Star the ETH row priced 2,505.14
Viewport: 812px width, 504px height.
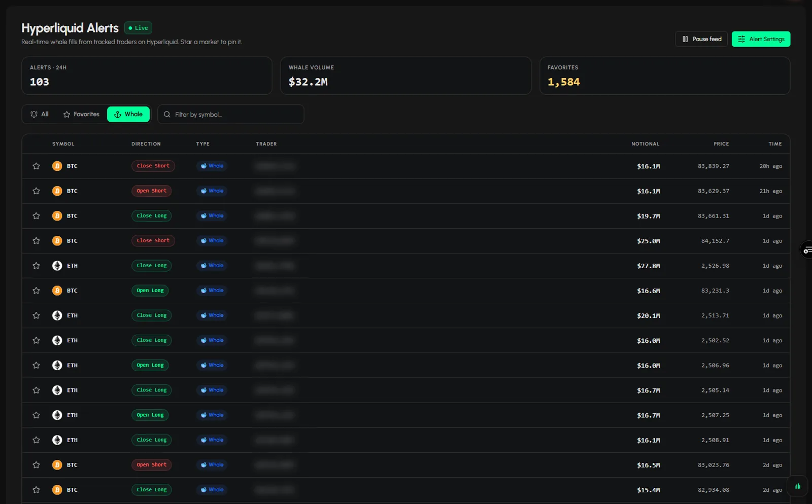[36, 390]
